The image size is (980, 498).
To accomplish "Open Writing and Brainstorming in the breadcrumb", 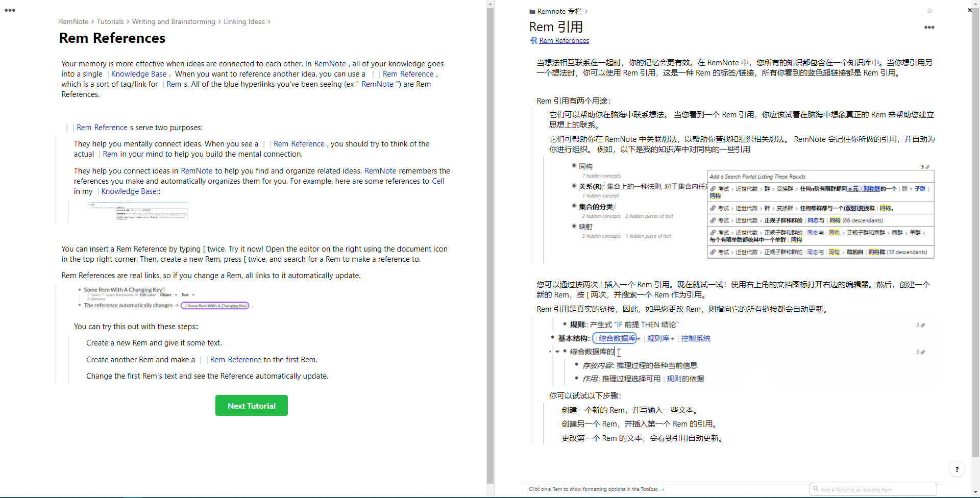I will pyautogui.click(x=174, y=21).
